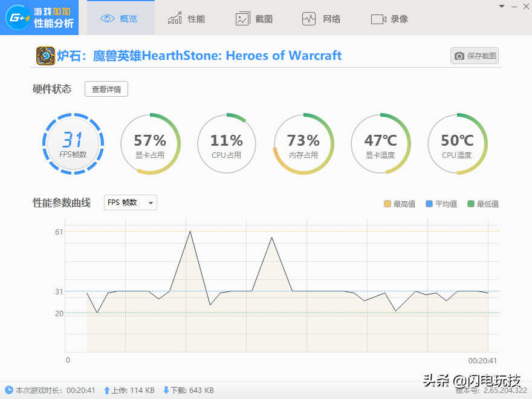Open the 截图 screenshot tab
This screenshot has height=399, width=532.
(x=254, y=19)
